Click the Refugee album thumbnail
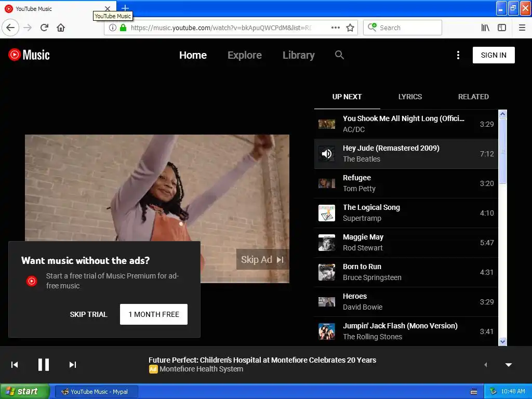Screen dimensions: 532x399 click(x=327, y=183)
